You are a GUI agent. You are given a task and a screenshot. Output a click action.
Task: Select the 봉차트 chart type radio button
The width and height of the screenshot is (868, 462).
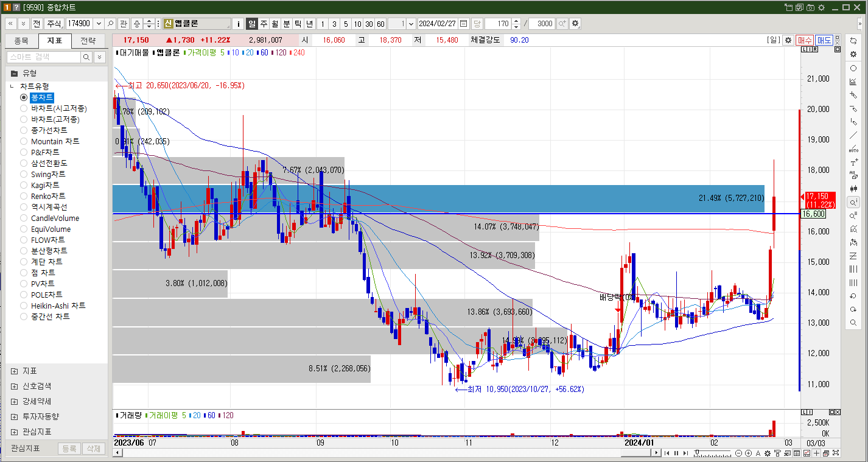[x=24, y=97]
